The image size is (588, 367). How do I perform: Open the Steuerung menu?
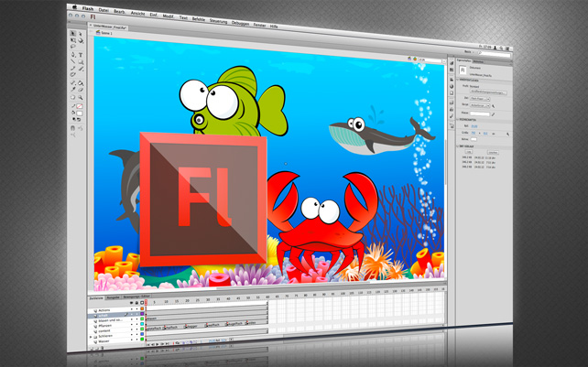(x=218, y=21)
